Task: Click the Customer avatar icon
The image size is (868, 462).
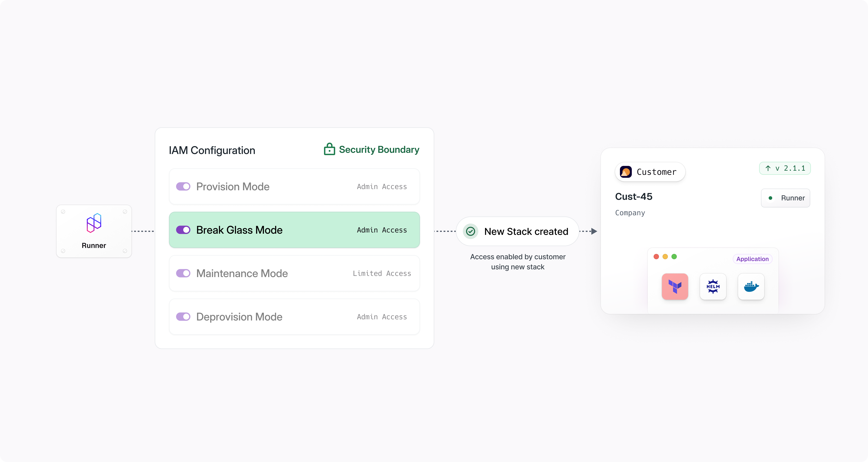Action: (626, 172)
